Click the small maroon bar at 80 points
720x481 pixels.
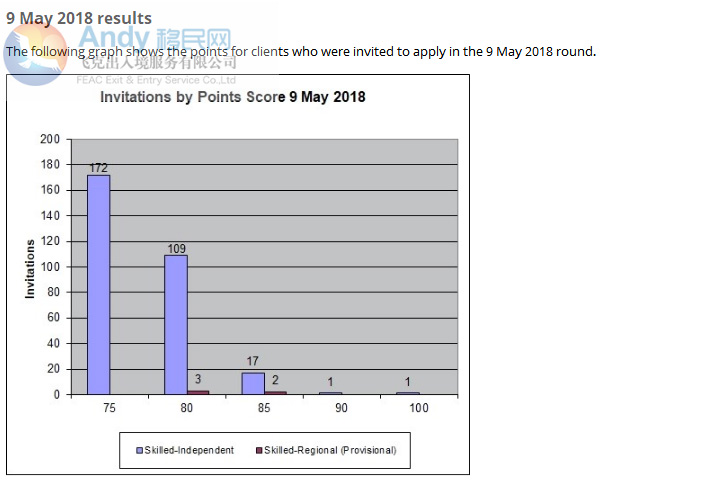tap(199, 392)
